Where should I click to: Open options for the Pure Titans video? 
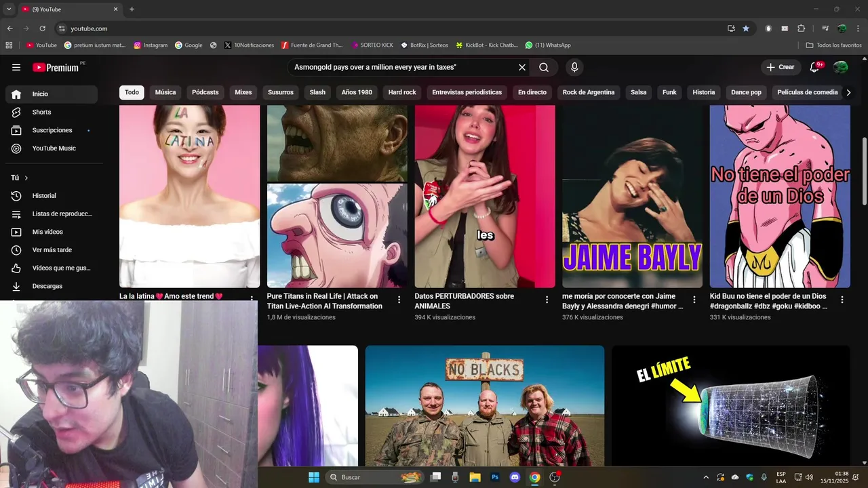[399, 300]
